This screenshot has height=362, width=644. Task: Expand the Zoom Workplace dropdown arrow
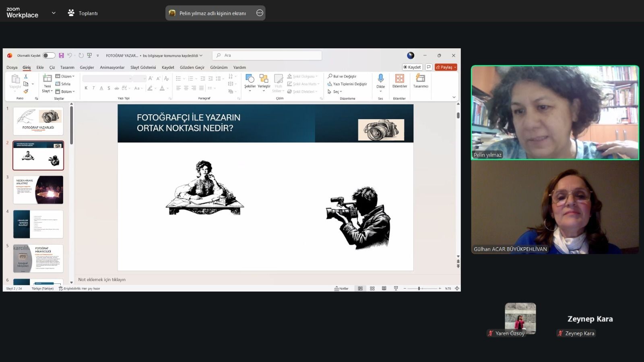54,13
